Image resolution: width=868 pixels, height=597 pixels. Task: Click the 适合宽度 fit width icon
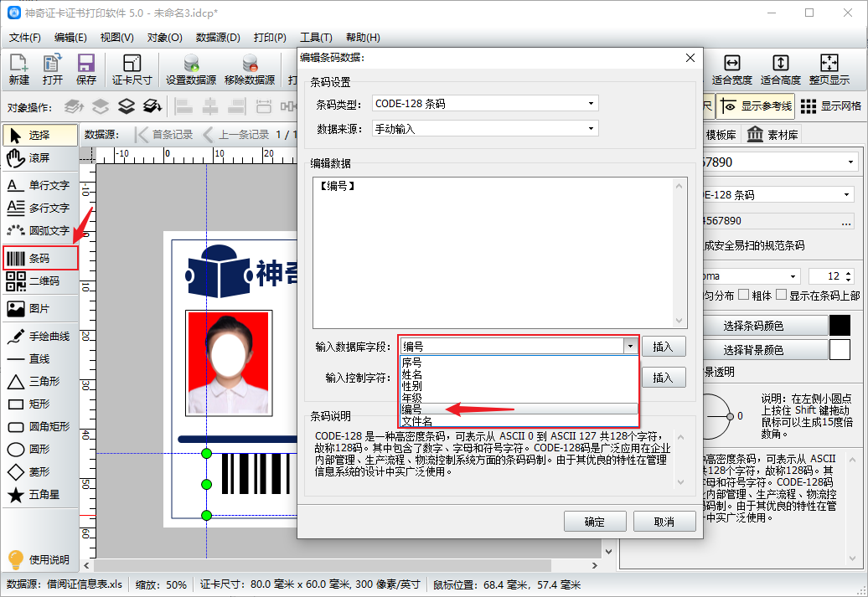pos(731,70)
